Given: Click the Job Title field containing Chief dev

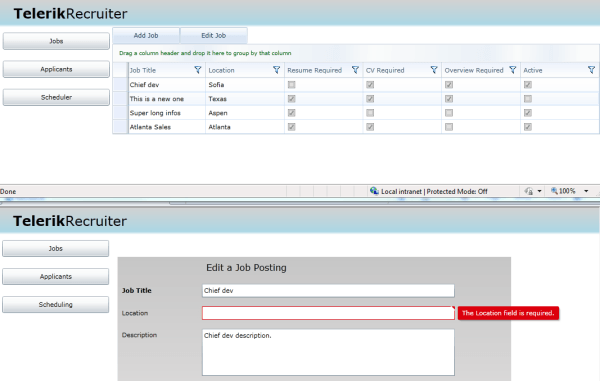Looking at the screenshot, I should point(328,291).
